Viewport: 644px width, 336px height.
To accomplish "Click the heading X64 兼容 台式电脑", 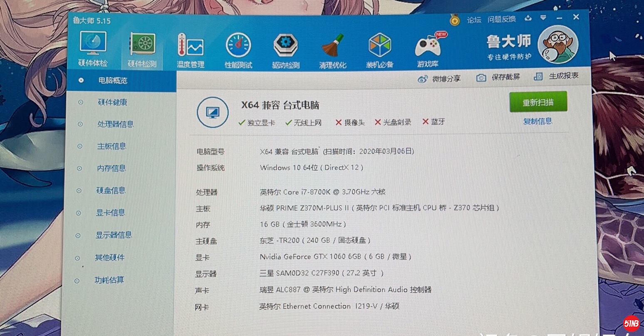I will [280, 105].
